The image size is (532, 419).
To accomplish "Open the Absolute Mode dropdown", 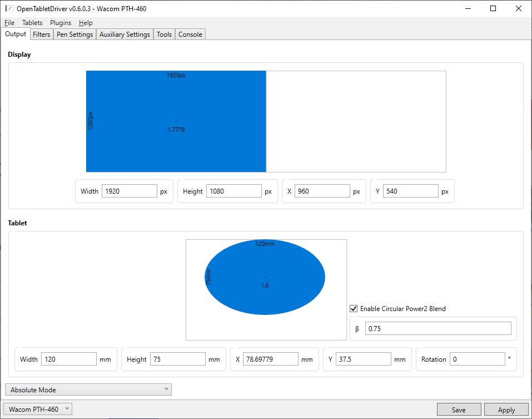I will pos(88,390).
